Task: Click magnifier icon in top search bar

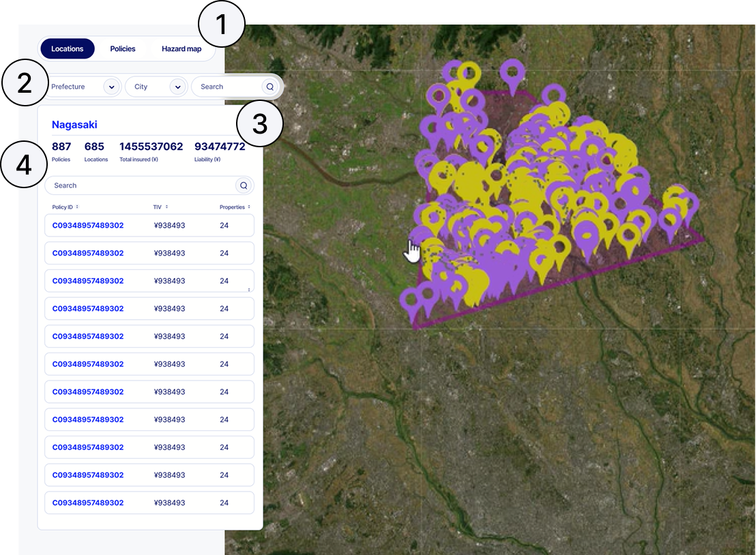Action: [x=270, y=87]
